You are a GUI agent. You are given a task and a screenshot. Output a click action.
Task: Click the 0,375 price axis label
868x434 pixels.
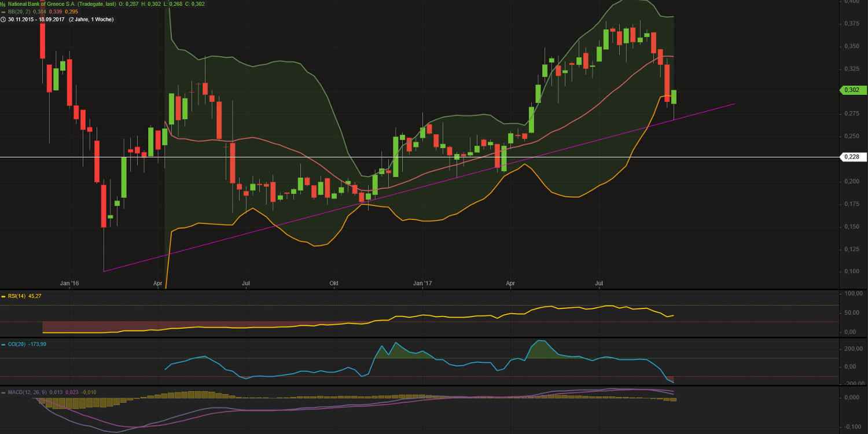click(x=851, y=23)
